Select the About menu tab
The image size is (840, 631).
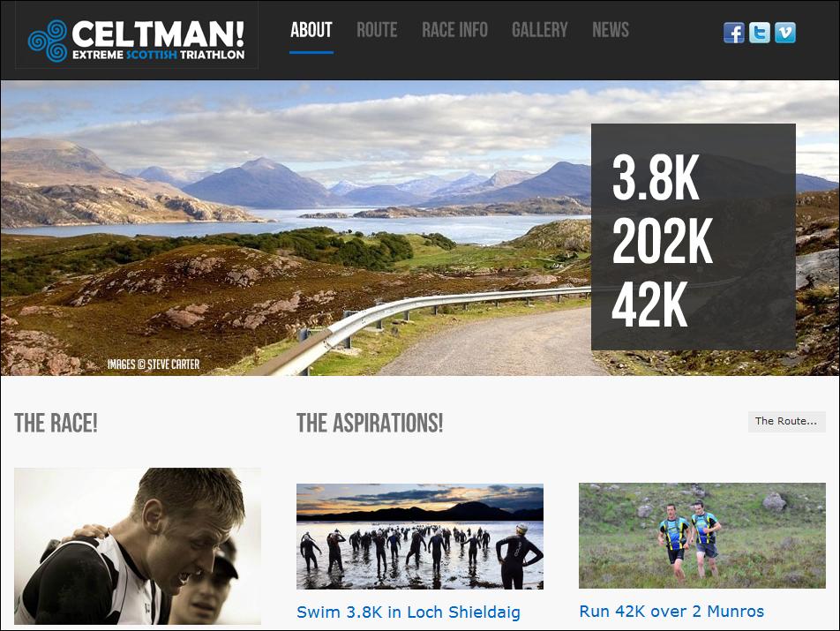tap(311, 30)
